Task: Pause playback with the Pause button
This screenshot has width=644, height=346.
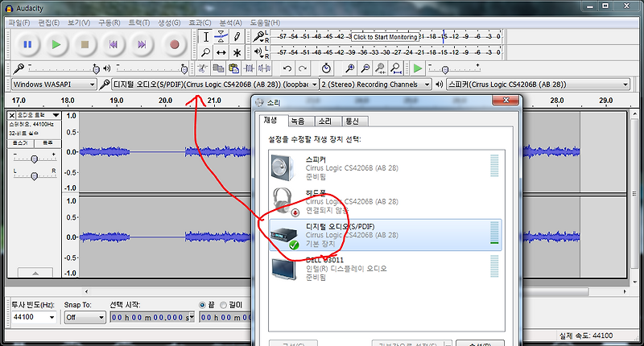Action: pyautogui.click(x=27, y=44)
